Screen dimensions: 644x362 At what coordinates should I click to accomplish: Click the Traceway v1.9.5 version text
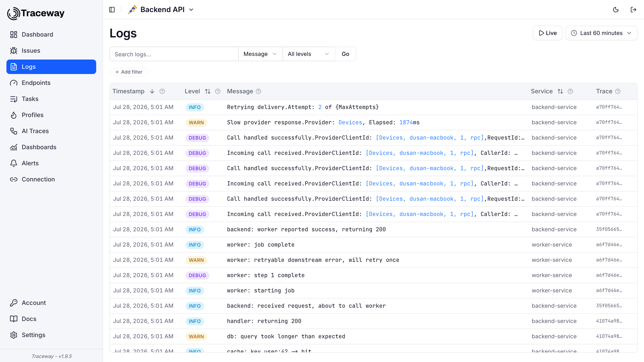pos(52,356)
